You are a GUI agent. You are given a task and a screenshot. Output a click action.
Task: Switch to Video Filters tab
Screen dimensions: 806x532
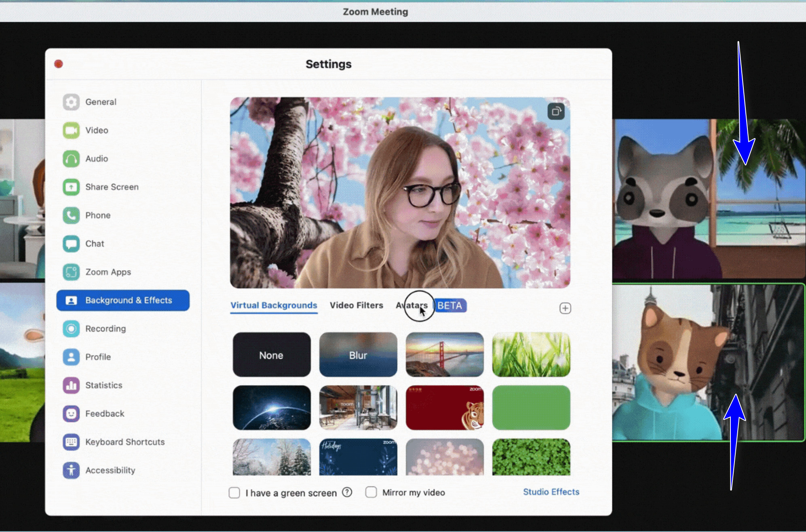click(x=356, y=305)
